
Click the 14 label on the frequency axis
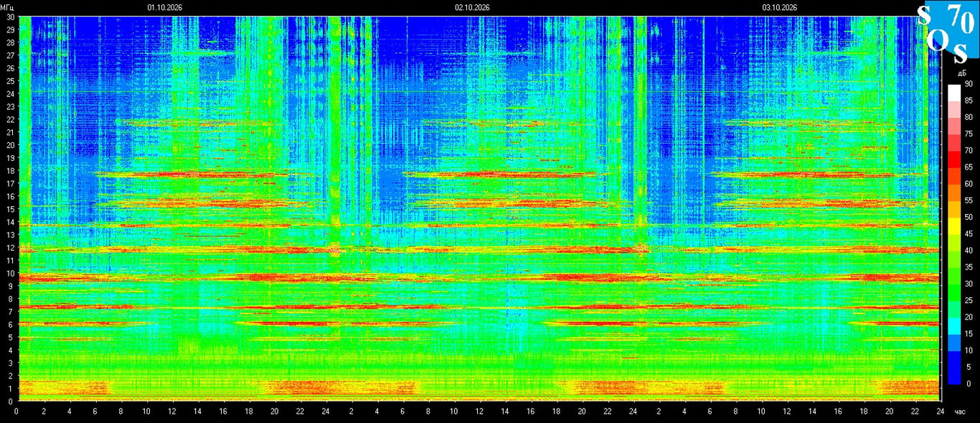point(10,222)
